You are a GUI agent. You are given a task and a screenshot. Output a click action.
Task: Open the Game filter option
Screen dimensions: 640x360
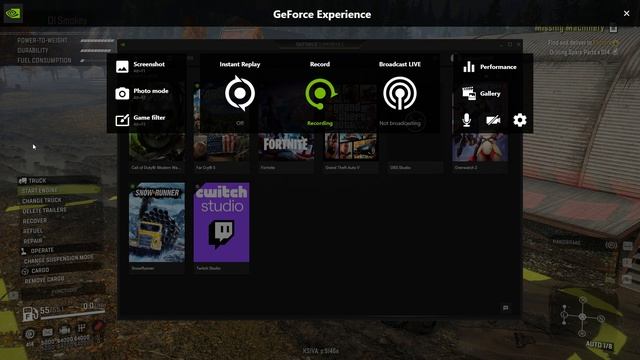tap(140, 120)
